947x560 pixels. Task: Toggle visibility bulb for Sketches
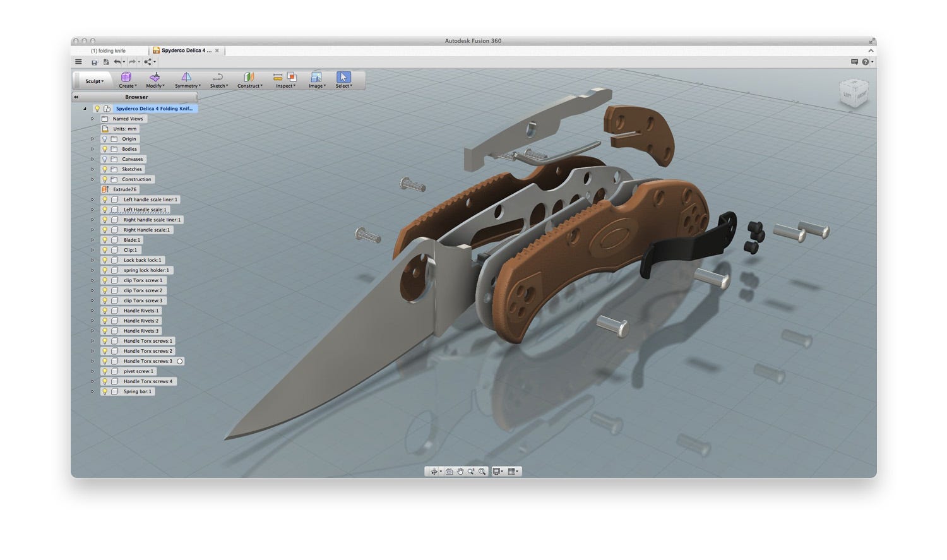point(105,169)
